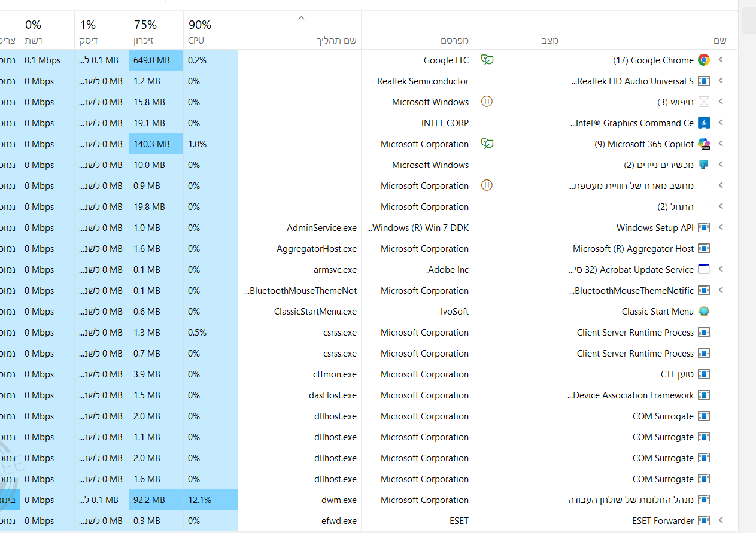This screenshot has height=533, width=756.
Task: Sort by the מצב status column header
Action: pos(518,31)
